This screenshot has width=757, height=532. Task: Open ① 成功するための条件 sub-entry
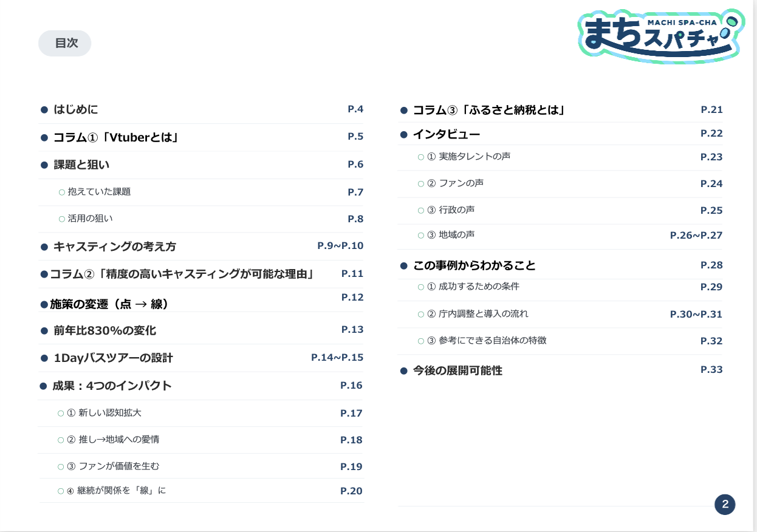click(x=473, y=287)
